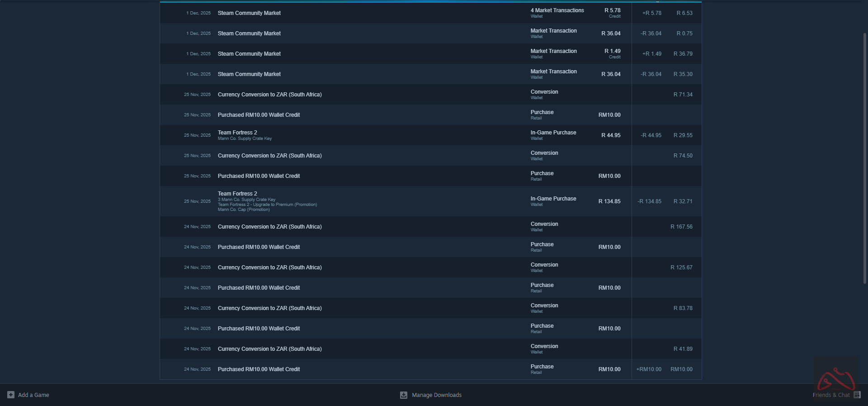Select Steam Community Market row with balance R 35.30
Screen dimensions: 868x406
click(430, 74)
